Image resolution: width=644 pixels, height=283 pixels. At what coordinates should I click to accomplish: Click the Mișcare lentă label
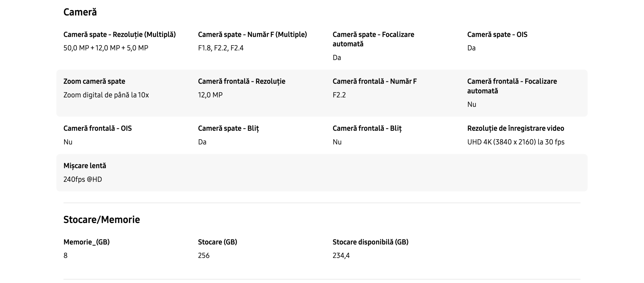pos(85,166)
